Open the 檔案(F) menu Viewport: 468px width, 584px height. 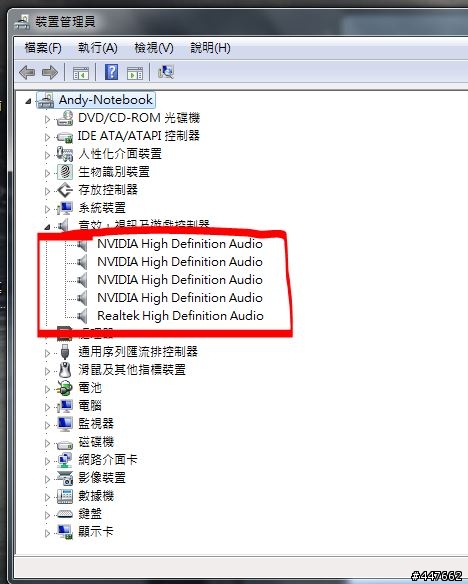point(43,48)
